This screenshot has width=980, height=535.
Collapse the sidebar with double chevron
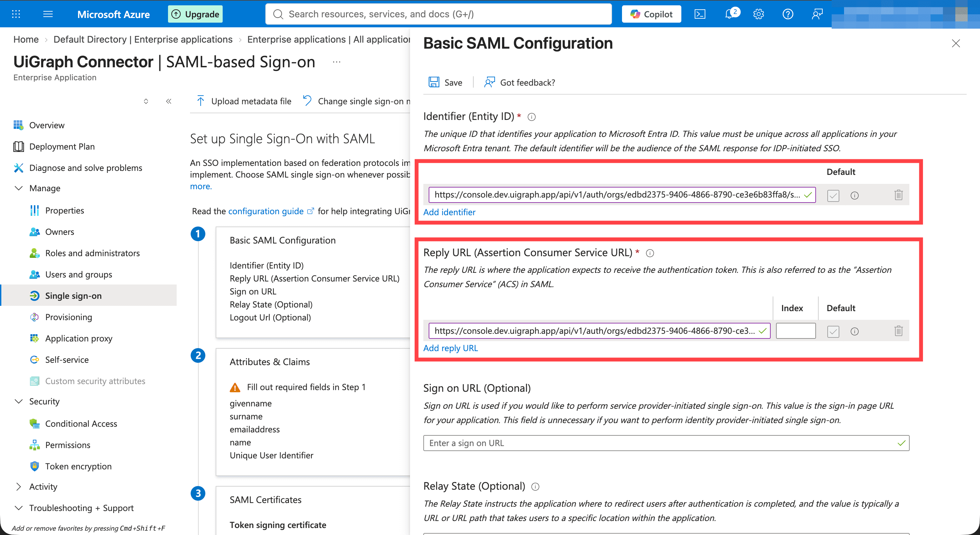pyautogui.click(x=169, y=101)
